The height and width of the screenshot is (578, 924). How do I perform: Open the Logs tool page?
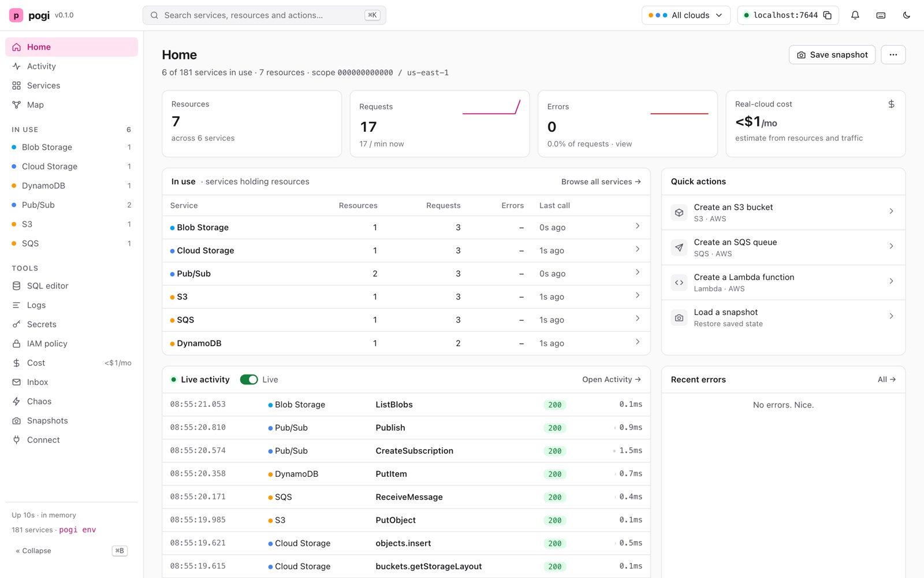tap(72, 305)
